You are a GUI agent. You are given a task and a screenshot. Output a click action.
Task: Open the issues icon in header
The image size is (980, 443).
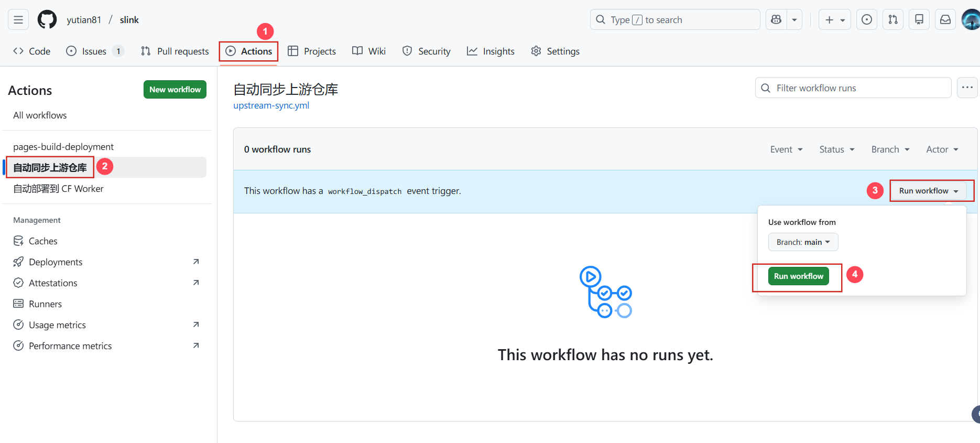pos(867,20)
